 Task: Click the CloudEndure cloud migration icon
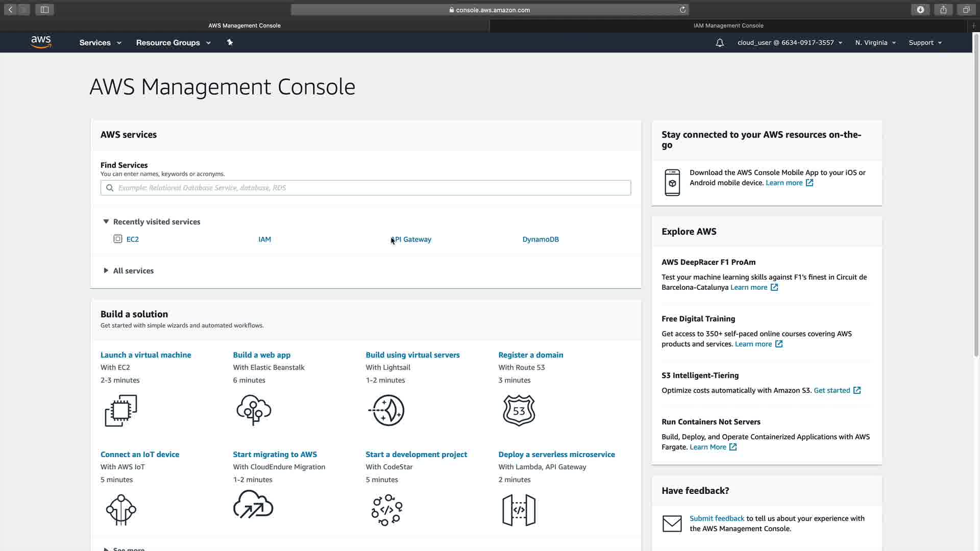(253, 505)
